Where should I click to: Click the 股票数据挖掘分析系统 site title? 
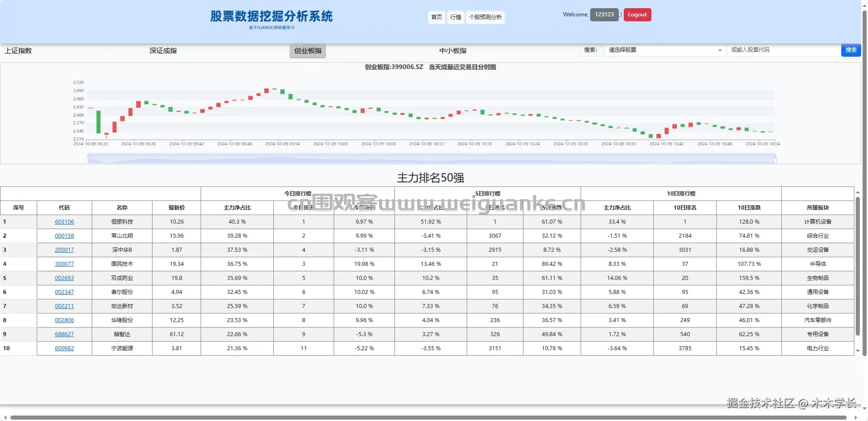[x=271, y=16]
